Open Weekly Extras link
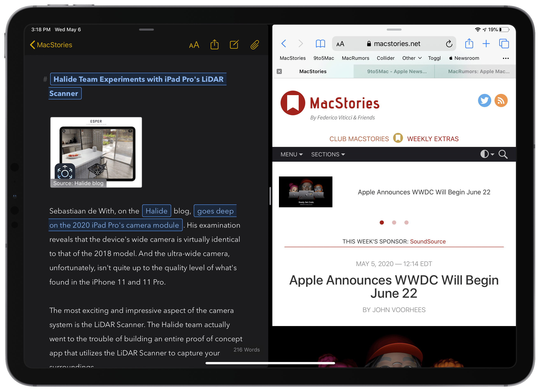Viewport: 541px width, 392px height. (433, 139)
